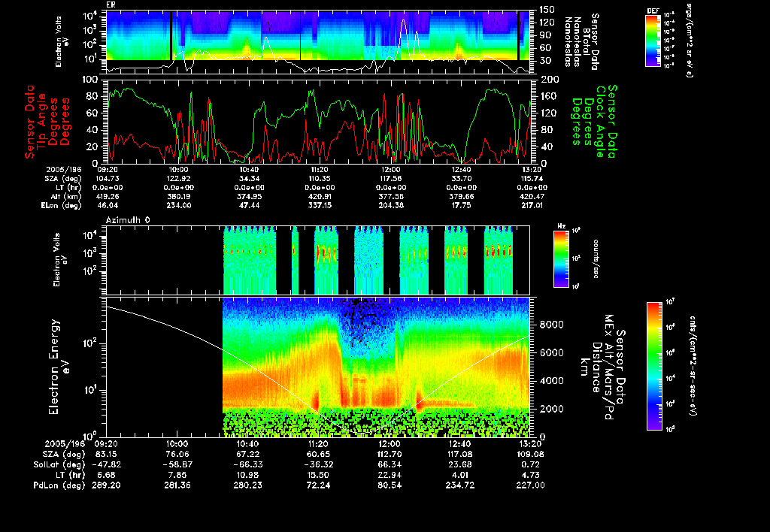
Task: Click altitude value 419.26
Action: 108,196
